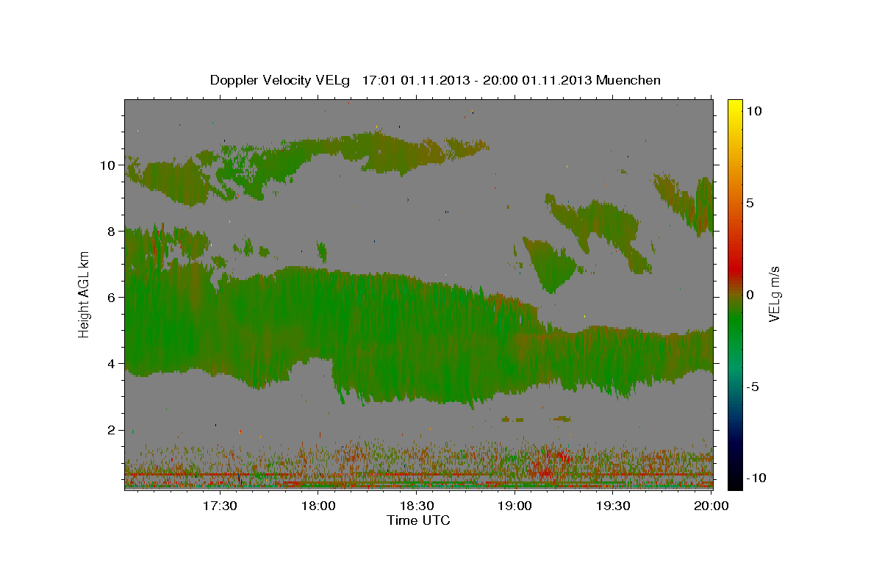This screenshot has width=882, height=588.
Task: Click the 'VELg m/s' colorbar label
Action: [x=774, y=295]
